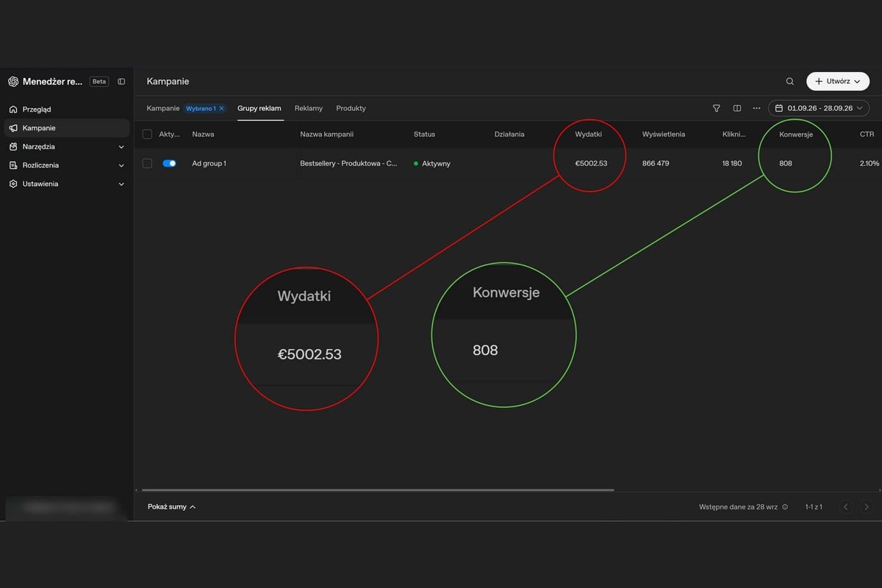Open Kampanie in the sidebar
The width and height of the screenshot is (882, 588).
[x=66, y=128]
